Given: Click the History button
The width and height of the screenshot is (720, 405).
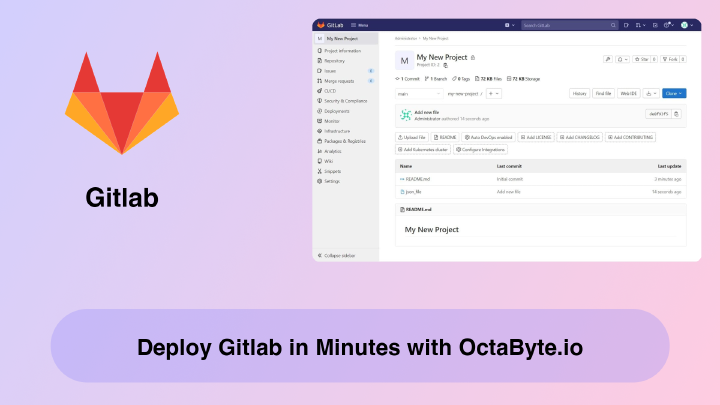Looking at the screenshot, I should [579, 94].
